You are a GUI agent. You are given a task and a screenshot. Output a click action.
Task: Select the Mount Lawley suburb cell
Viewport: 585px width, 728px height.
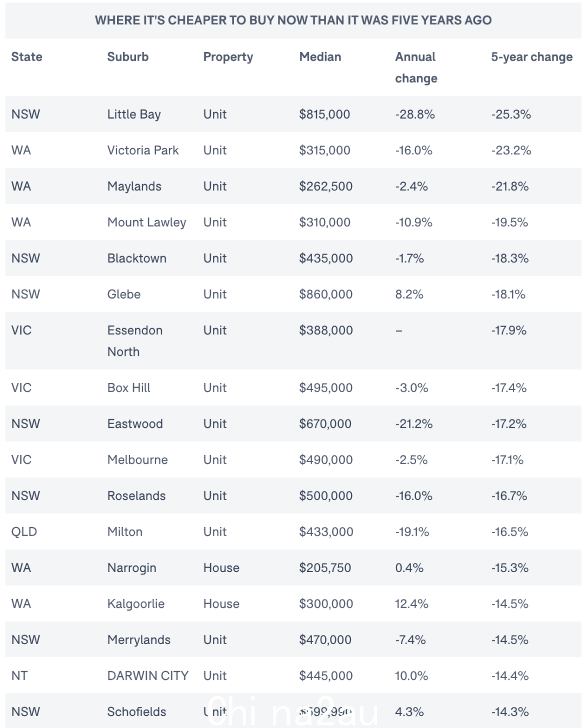(147, 223)
